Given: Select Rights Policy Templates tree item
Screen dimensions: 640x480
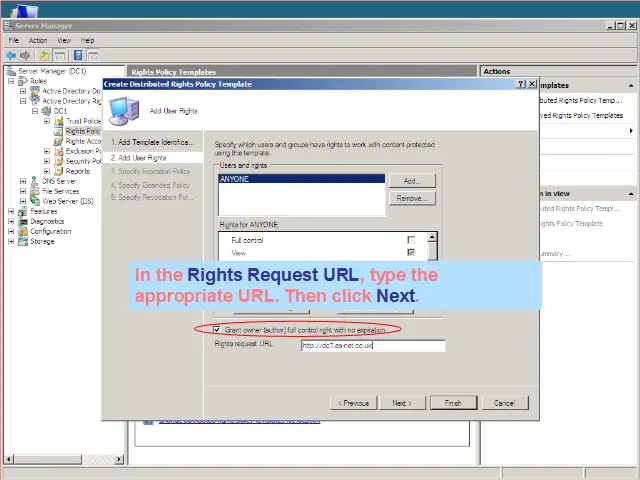Looking at the screenshot, I should click(82, 131).
